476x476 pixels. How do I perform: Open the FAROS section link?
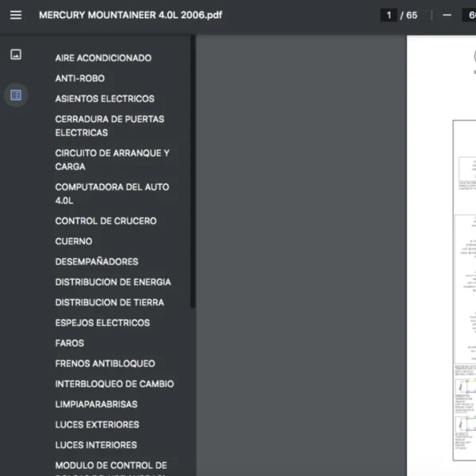69,344
